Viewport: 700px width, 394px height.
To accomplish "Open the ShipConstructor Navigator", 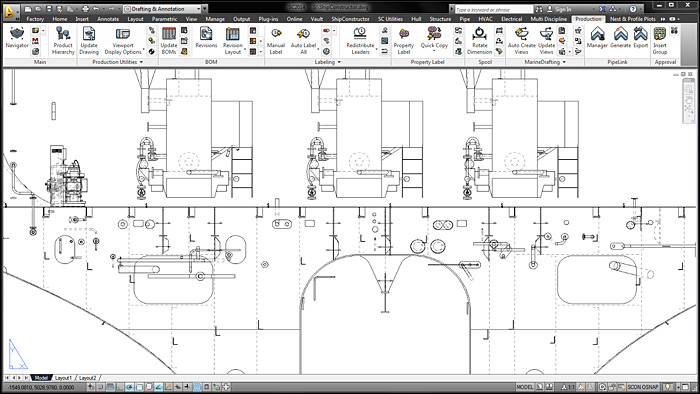I will tap(17, 37).
